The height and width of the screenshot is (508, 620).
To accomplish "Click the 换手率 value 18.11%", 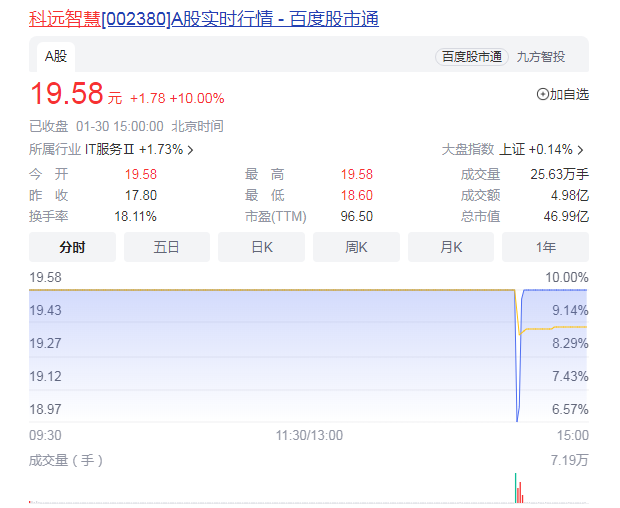I will tap(135, 216).
